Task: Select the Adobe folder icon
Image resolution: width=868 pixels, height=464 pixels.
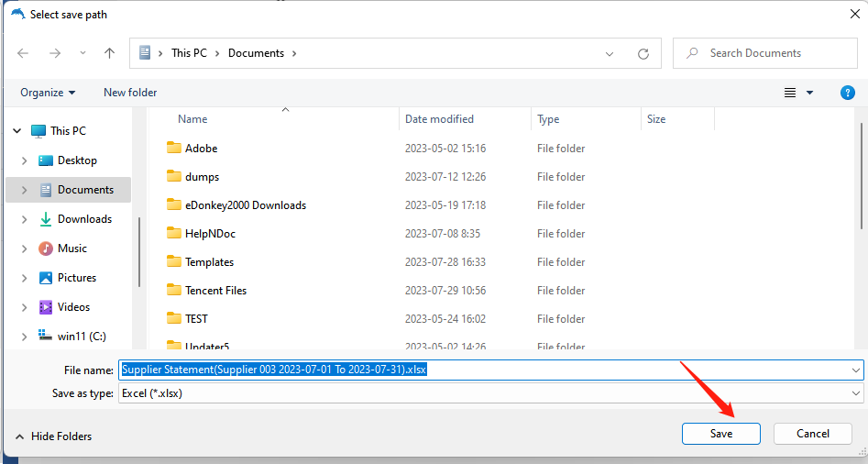Action: [174, 148]
